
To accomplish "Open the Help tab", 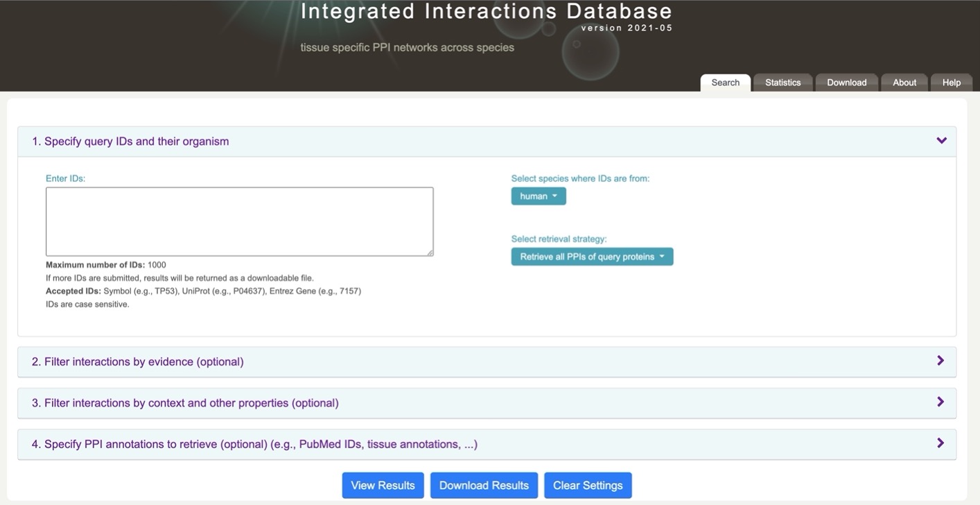I will pos(952,83).
